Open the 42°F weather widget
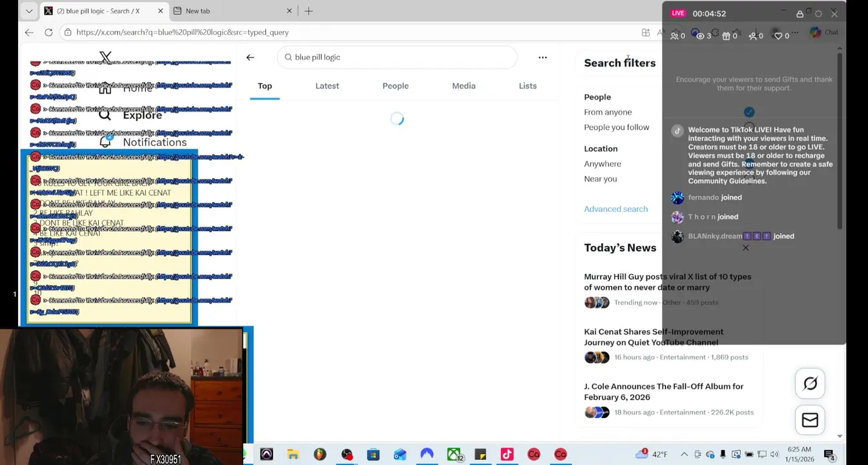 coord(652,455)
